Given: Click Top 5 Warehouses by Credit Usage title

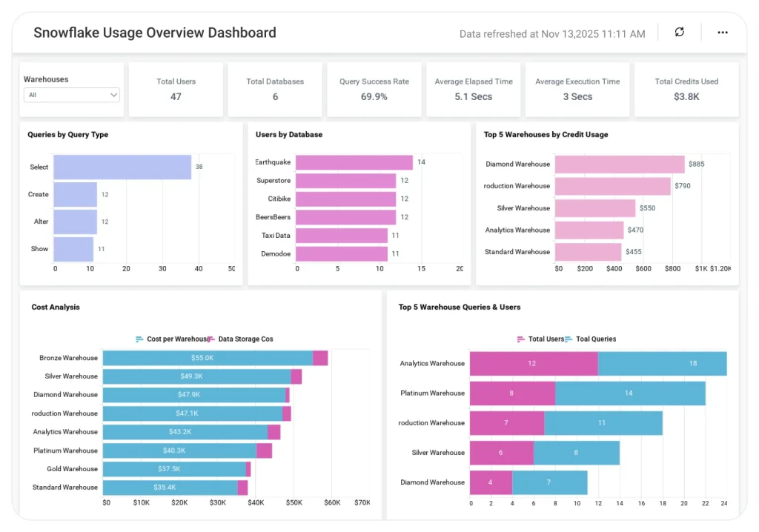Looking at the screenshot, I should (x=546, y=135).
